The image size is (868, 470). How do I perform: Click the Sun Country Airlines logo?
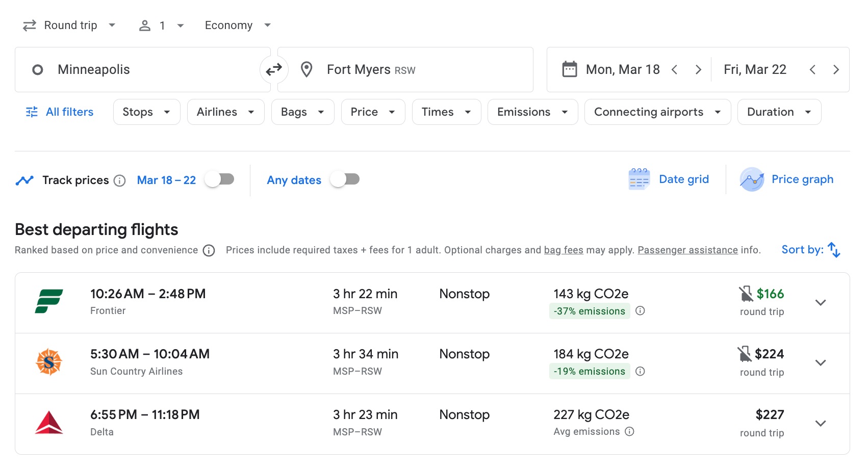(49, 362)
